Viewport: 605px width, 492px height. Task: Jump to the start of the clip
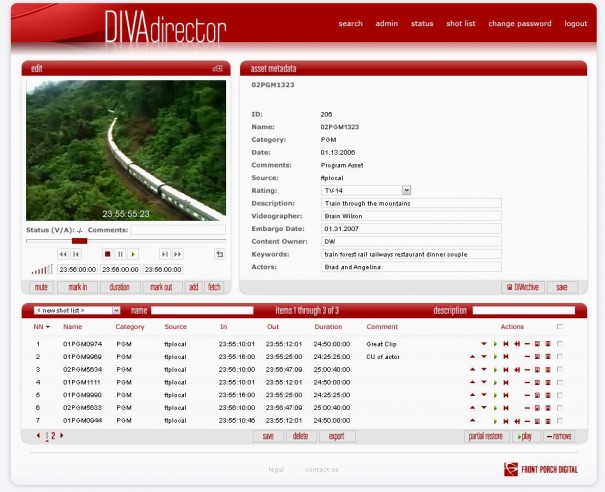76,254
